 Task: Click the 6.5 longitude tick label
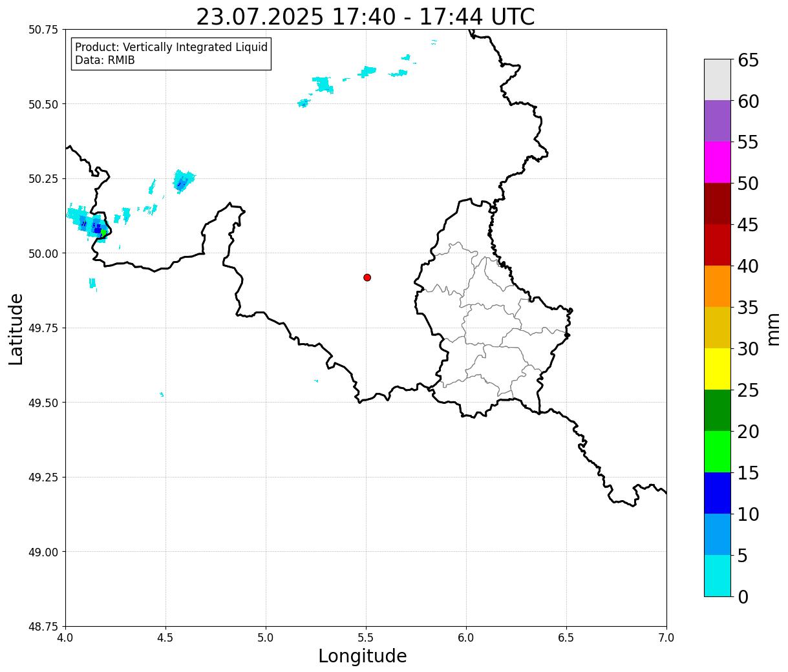click(566, 638)
